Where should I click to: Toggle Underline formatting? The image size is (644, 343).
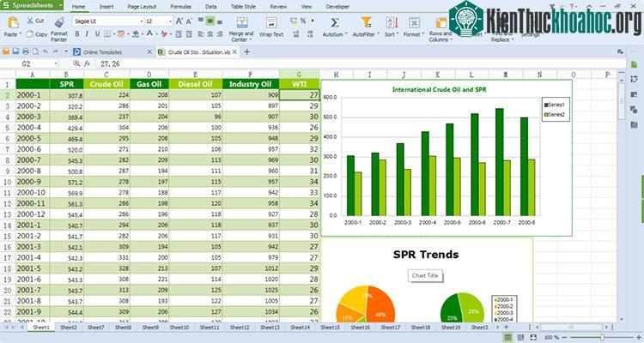click(97, 34)
